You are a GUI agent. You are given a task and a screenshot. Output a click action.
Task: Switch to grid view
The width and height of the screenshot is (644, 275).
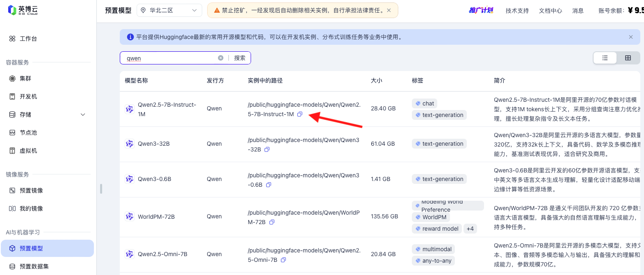628,58
